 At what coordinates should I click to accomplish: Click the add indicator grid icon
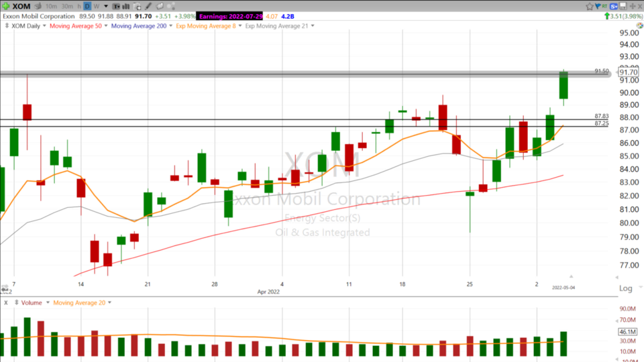[137, 6]
